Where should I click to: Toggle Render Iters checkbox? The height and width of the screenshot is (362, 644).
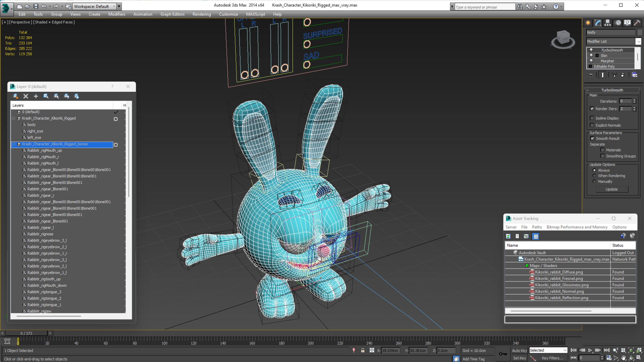(592, 108)
